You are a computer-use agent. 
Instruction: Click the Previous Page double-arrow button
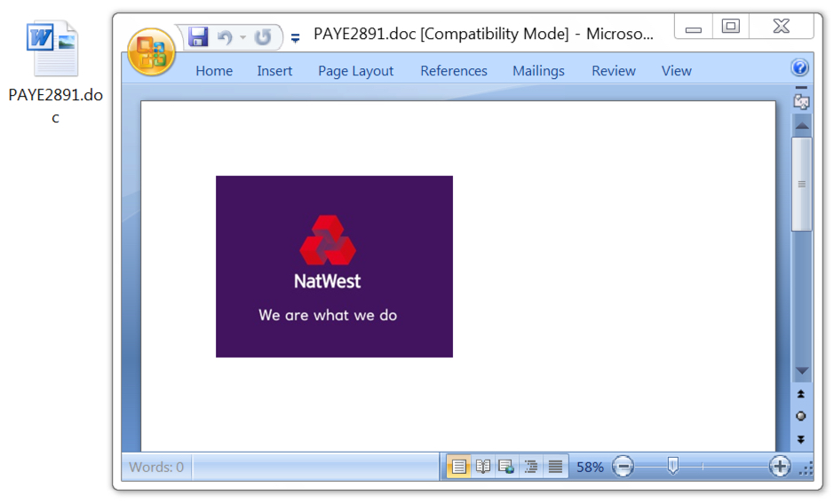pos(801,394)
